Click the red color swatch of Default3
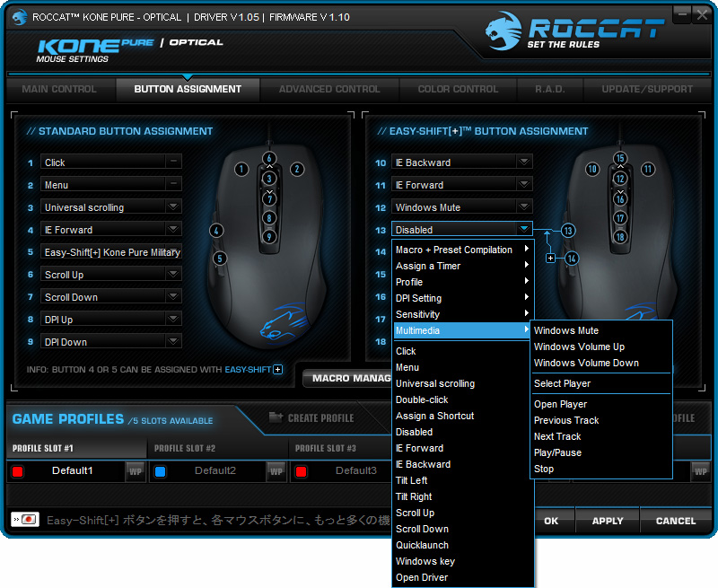 click(302, 471)
